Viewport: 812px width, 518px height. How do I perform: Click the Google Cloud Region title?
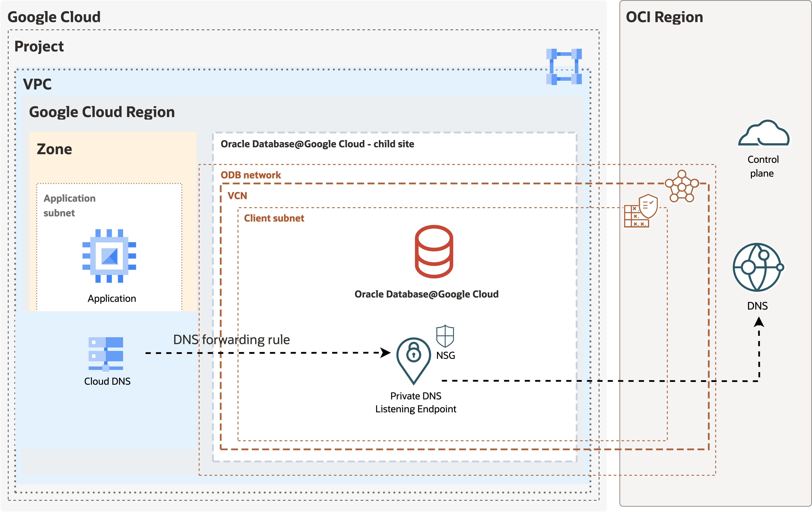click(102, 112)
